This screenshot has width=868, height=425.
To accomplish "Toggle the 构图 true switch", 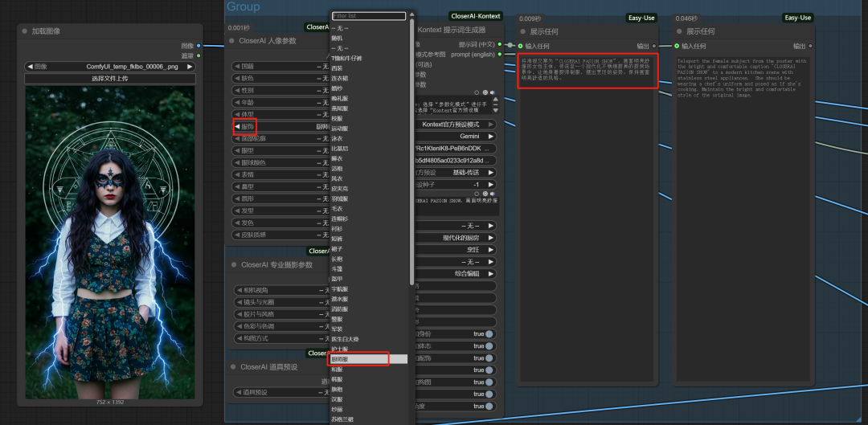I will tap(489, 382).
